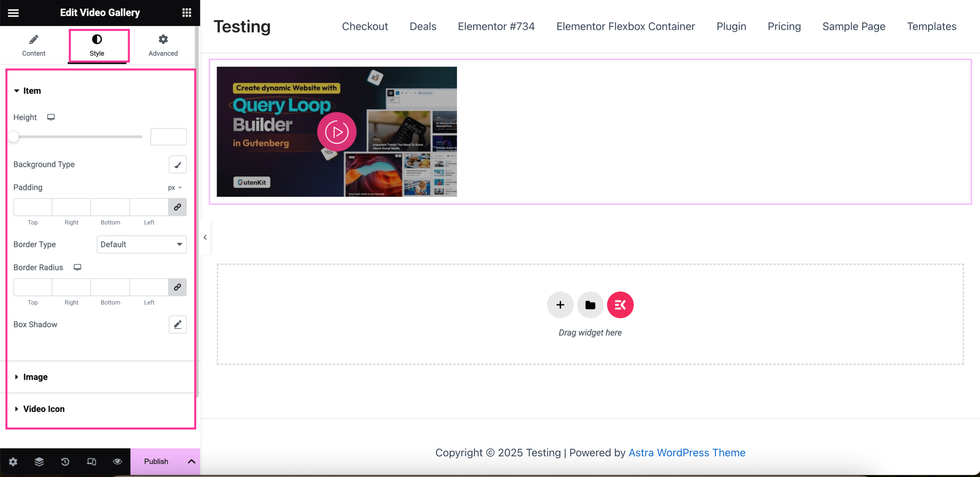Click the Testing site title
The width and height of the screenshot is (980, 477).
click(x=242, y=26)
